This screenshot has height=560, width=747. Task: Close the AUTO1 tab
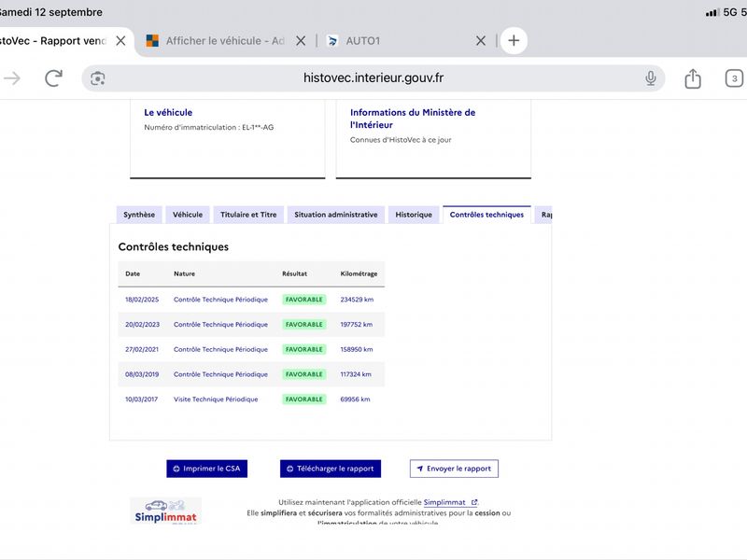481,41
